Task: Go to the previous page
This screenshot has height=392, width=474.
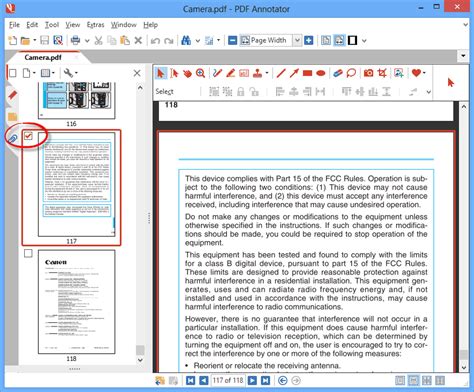Action: click(203, 380)
